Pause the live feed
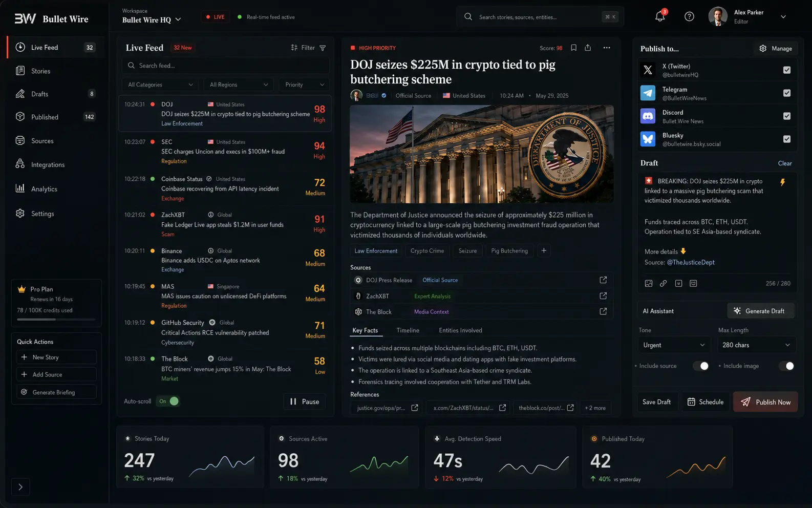 click(305, 401)
